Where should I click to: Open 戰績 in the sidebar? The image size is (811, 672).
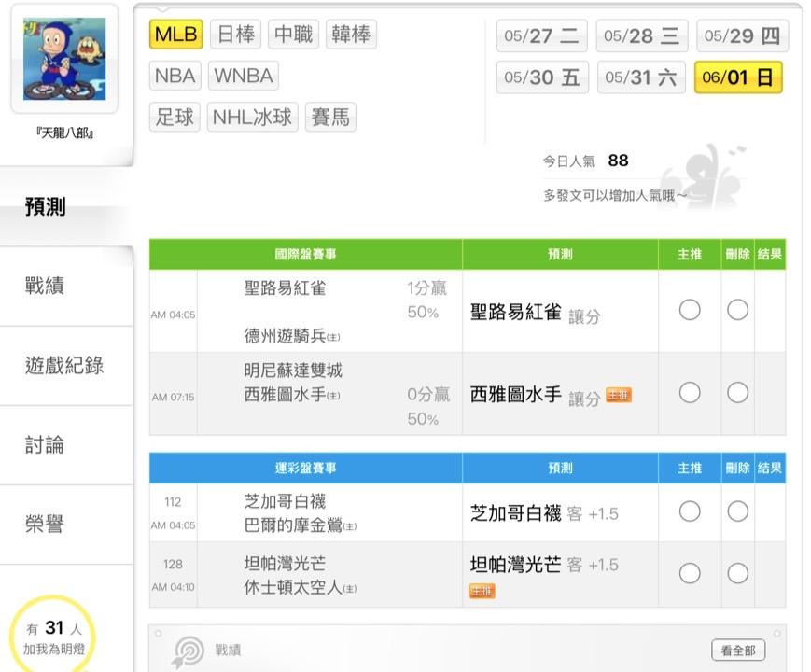pyautogui.click(x=45, y=286)
